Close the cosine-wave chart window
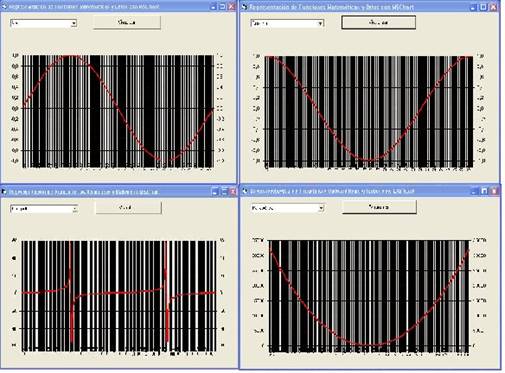The image size is (505, 373). (x=493, y=7)
